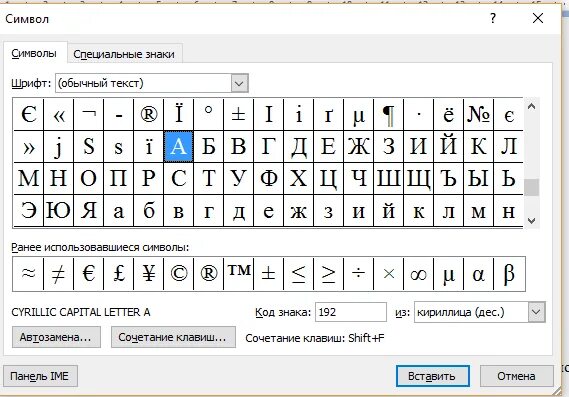Choose the Greek beta β symbol
Screen dimensions: 569x397
509,274
